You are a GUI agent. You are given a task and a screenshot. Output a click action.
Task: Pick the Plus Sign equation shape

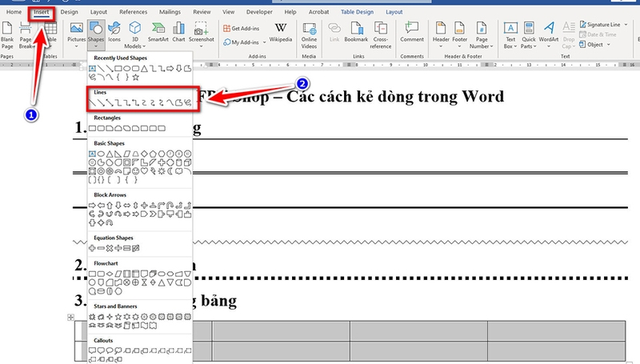(93, 248)
